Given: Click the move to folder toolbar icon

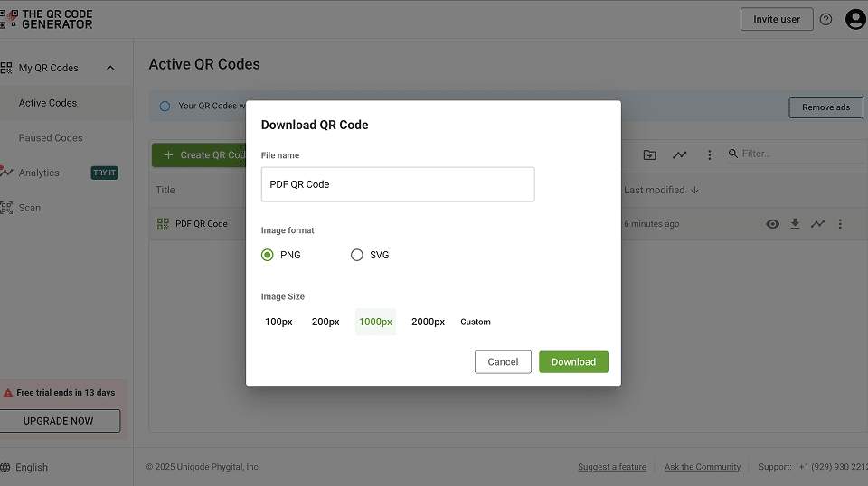Looking at the screenshot, I should point(649,154).
